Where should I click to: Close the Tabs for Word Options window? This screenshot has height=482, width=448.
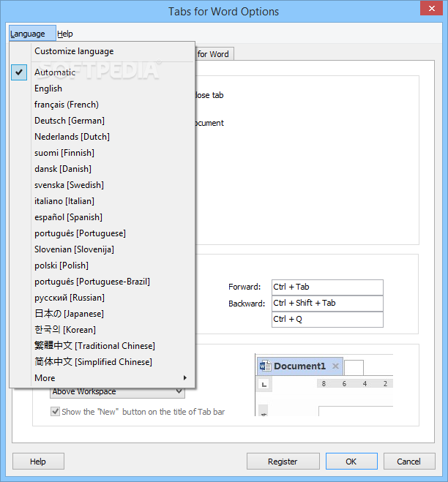coord(431,8)
